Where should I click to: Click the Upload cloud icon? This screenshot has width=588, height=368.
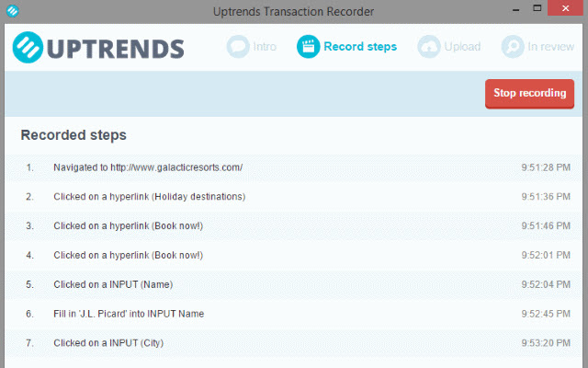click(x=429, y=47)
